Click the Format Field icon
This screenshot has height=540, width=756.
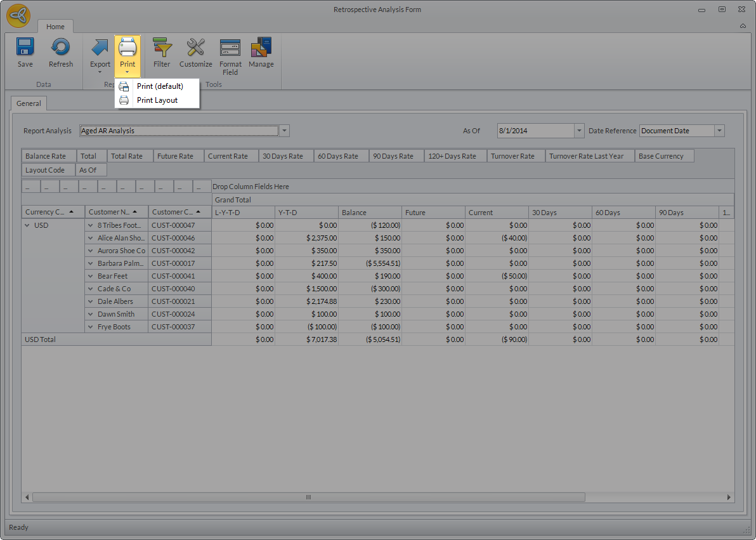coord(230,48)
